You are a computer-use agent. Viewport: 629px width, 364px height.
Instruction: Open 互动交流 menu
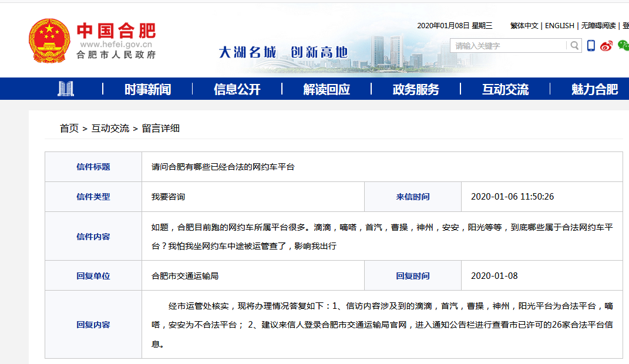pos(506,89)
